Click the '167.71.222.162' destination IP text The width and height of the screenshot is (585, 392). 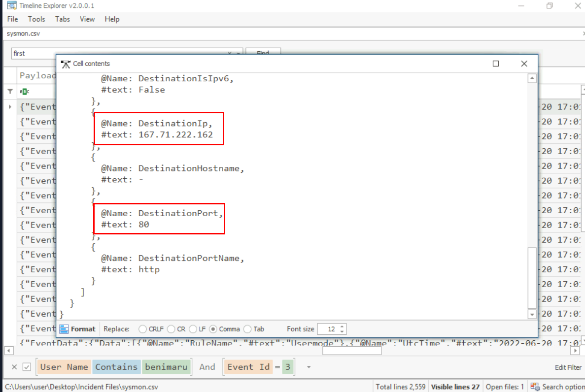coord(175,134)
